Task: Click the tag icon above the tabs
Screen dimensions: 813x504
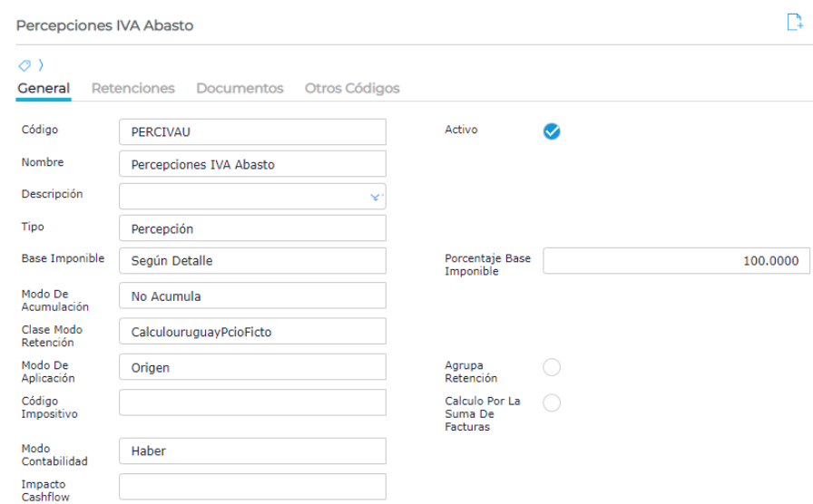Action: pos(24,65)
